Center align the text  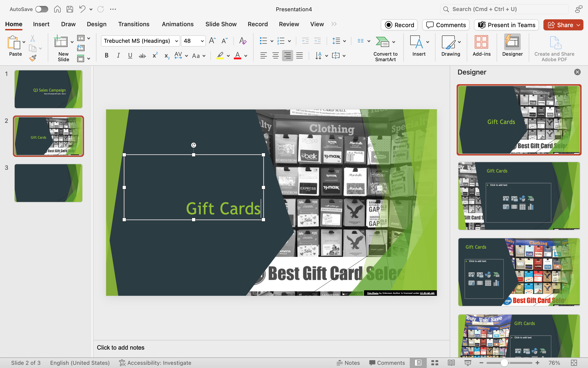(275, 56)
